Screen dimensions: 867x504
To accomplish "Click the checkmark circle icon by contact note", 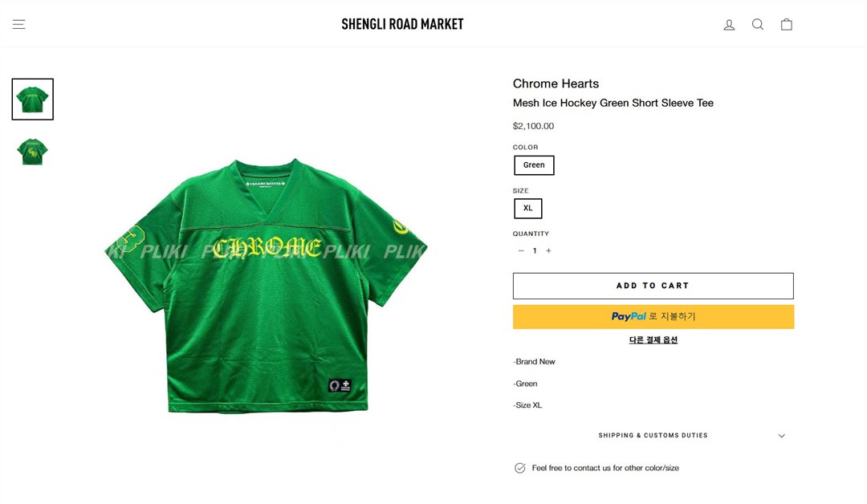I will click(519, 468).
